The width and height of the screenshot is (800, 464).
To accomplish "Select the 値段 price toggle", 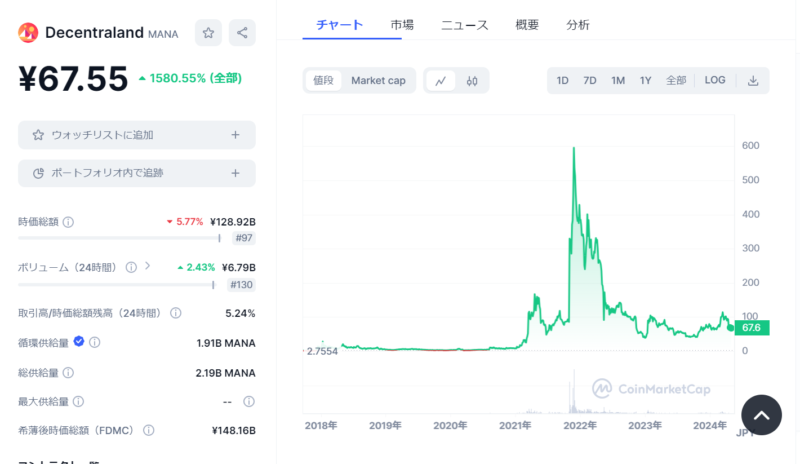I will pos(324,81).
